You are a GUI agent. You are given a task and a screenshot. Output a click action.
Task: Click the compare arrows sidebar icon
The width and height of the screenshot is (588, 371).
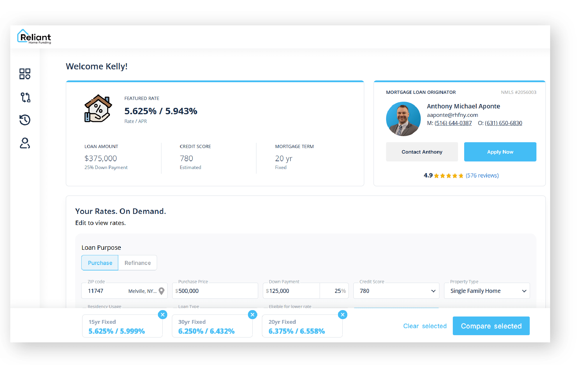point(25,97)
